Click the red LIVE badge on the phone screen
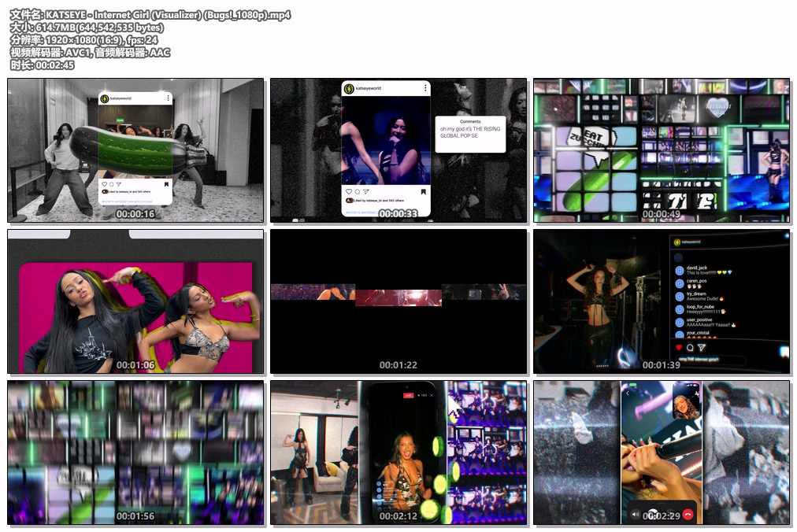The image size is (797, 532). coord(408,395)
